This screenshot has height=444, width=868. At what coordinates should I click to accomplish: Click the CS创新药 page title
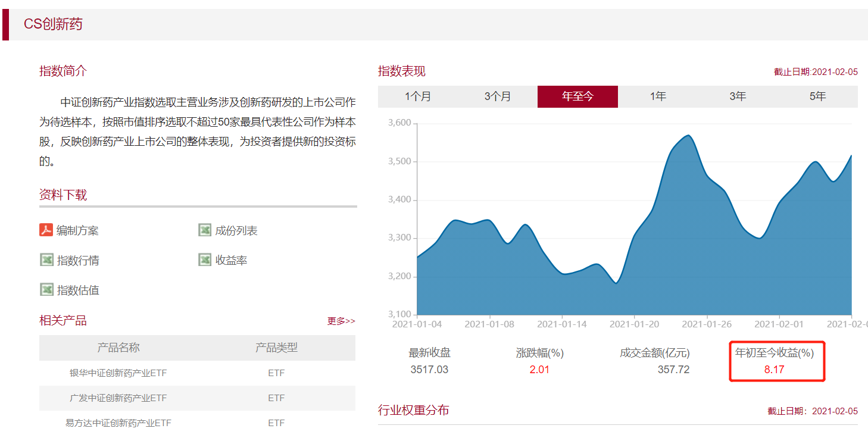point(53,24)
